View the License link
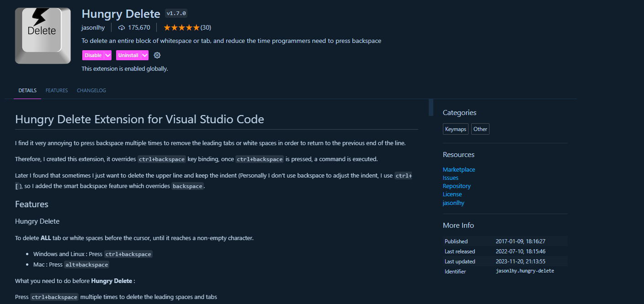Screen dimensions: 644x304 [452, 194]
